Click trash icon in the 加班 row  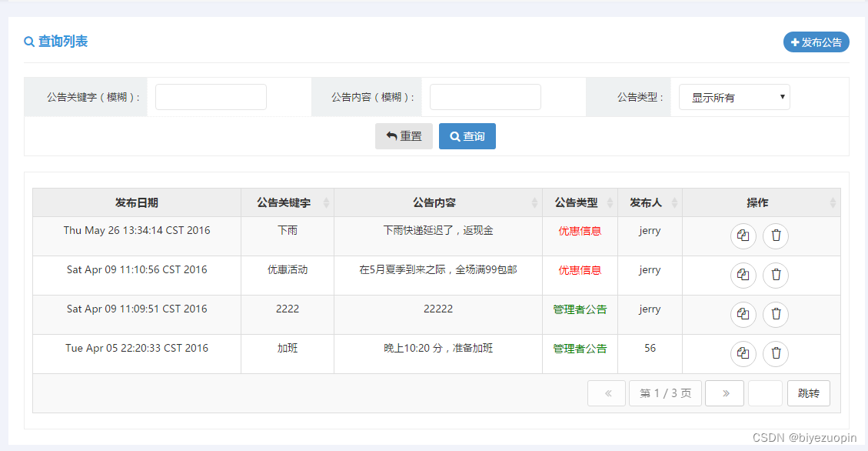(x=776, y=353)
